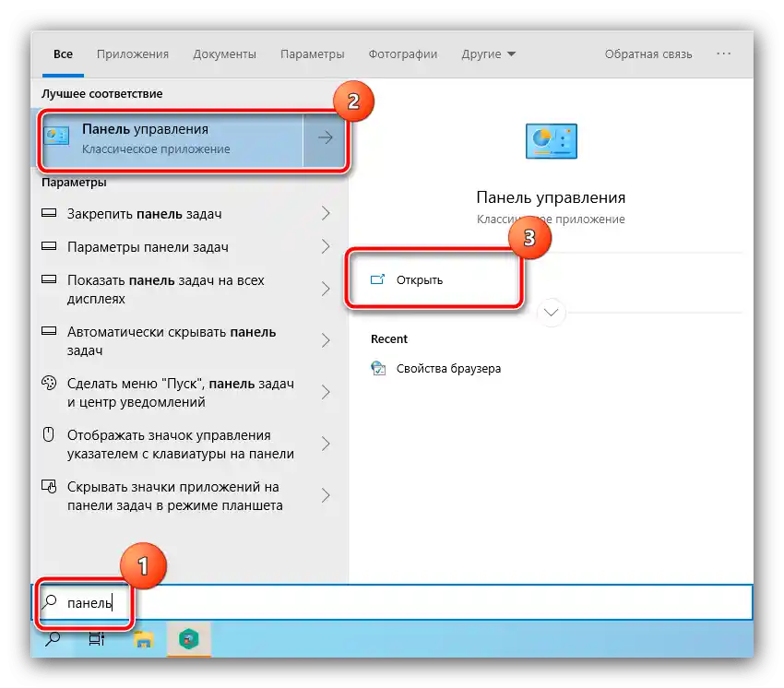Click the Recent heading

pos(389,339)
